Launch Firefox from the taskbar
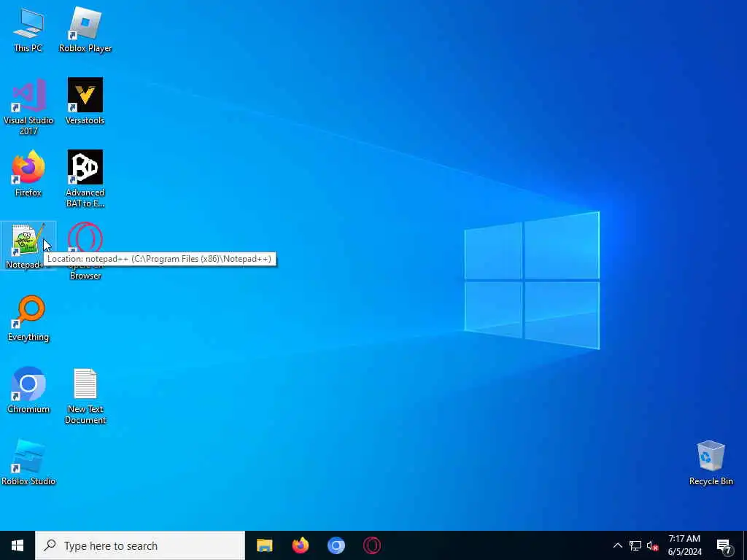This screenshot has height=560, width=747. tap(300, 545)
